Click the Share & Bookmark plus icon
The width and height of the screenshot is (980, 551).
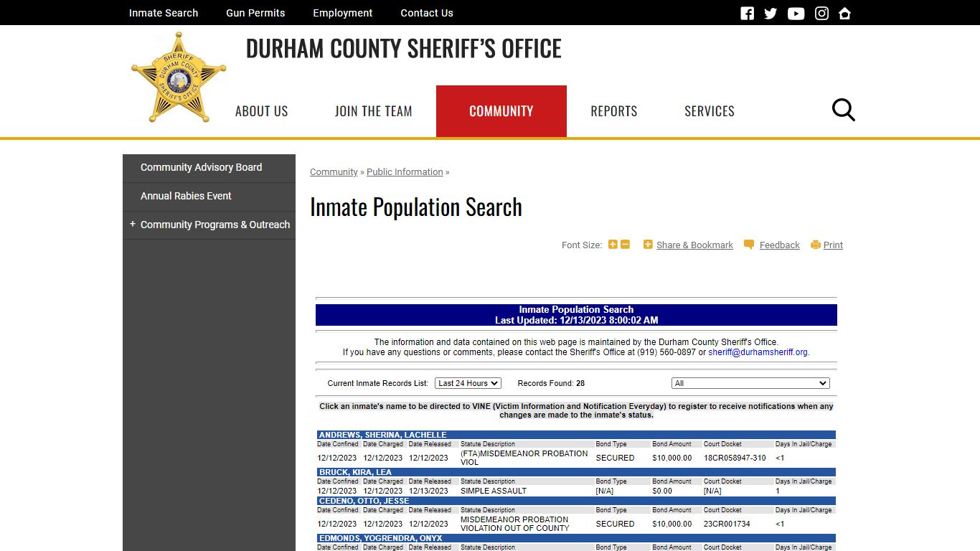pyautogui.click(x=648, y=245)
